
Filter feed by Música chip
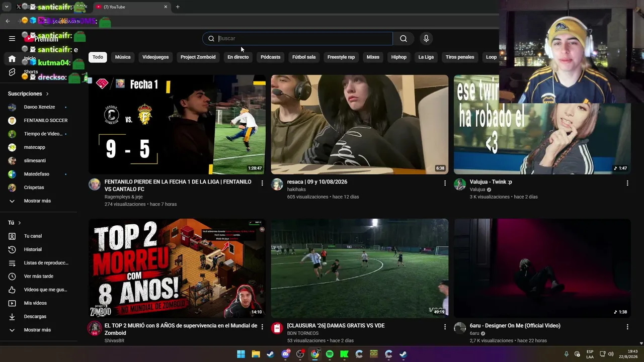(x=123, y=57)
